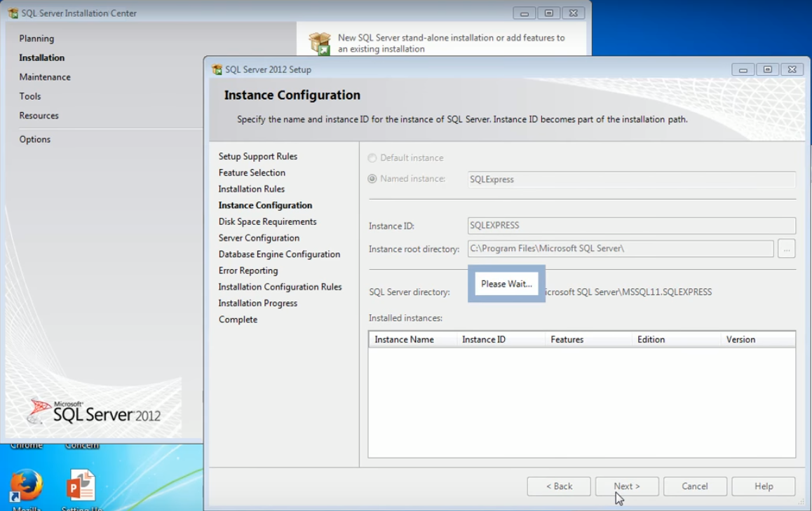Sort by Instance ID column header
Viewport: 812px width, 511px height.
[x=501, y=340]
